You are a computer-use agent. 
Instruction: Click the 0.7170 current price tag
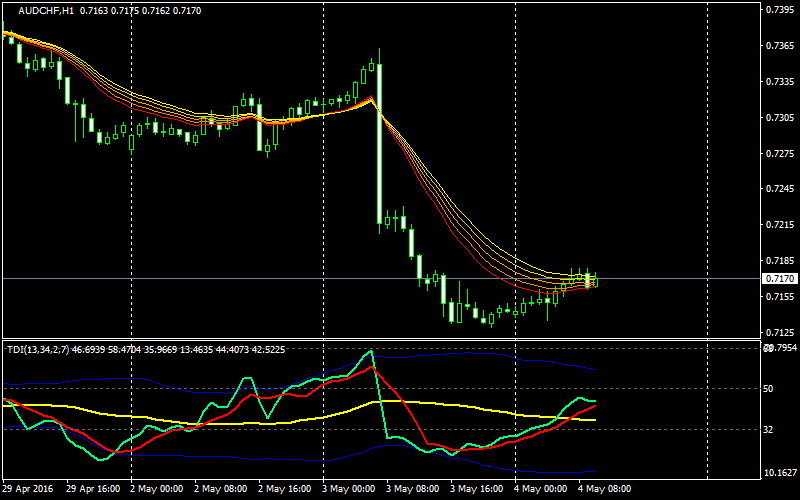778,278
